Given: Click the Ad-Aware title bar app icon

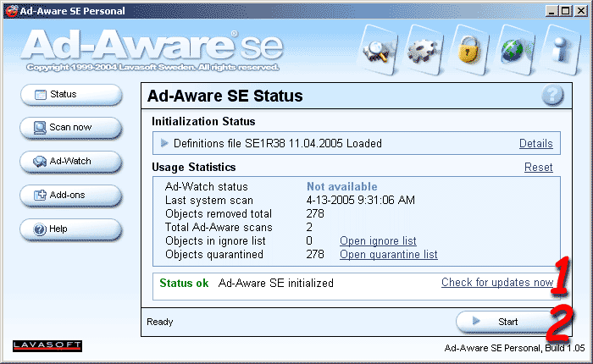Looking at the screenshot, I should [11, 10].
